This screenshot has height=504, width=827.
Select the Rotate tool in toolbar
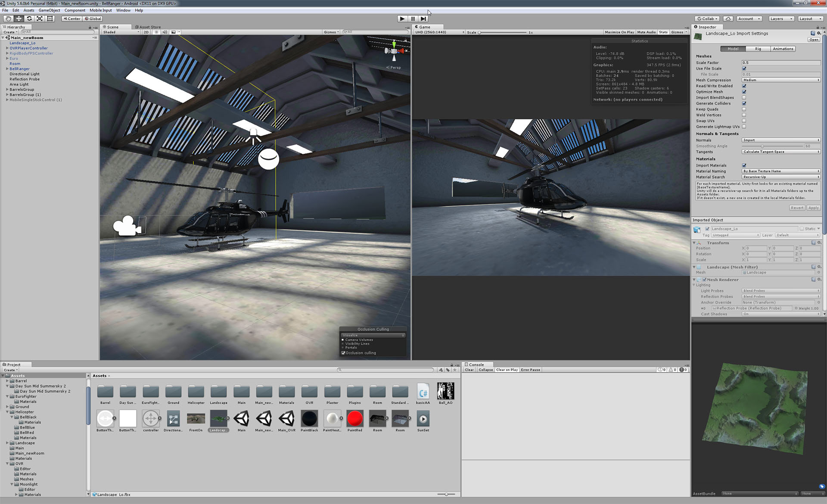coord(29,19)
